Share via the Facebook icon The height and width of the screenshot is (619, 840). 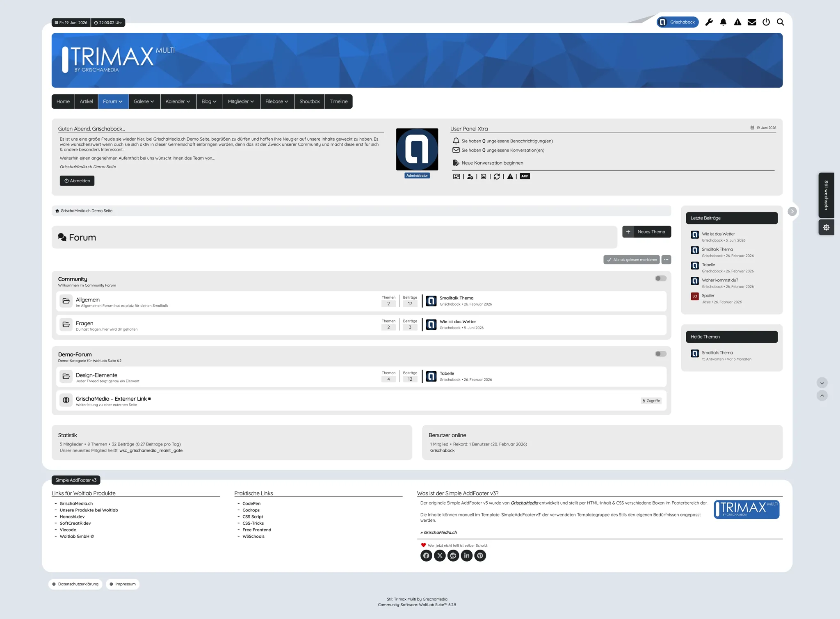point(426,555)
